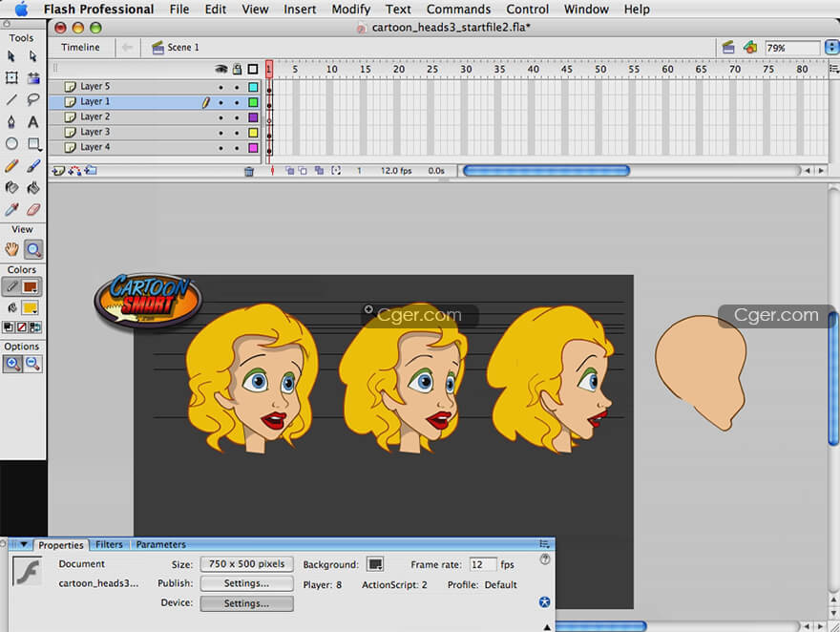Select the Brush tool
The height and width of the screenshot is (632, 840).
[33, 166]
